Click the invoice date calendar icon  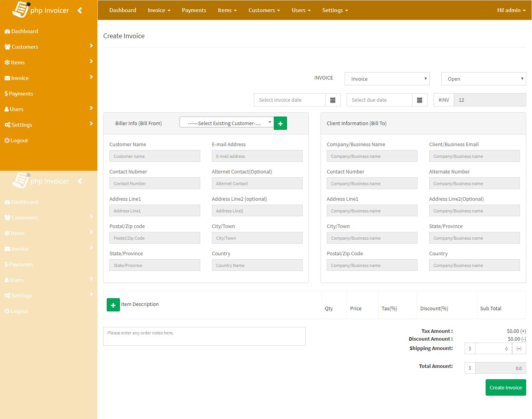[333, 100]
